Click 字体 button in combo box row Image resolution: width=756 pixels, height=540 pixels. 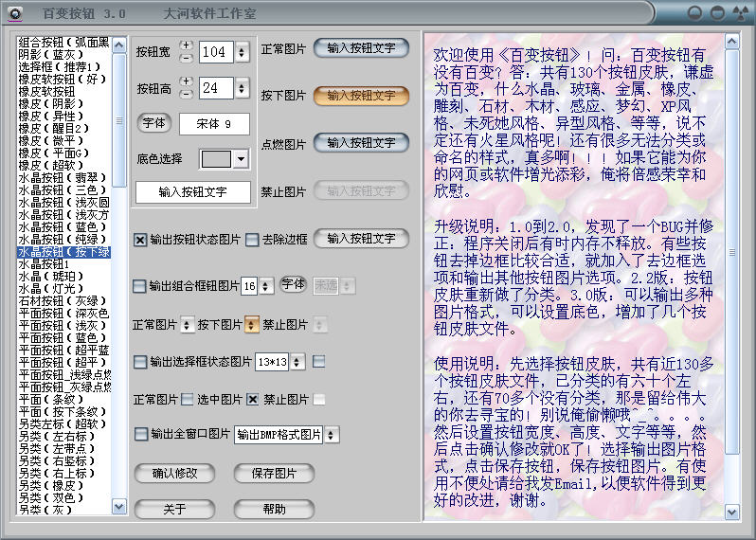click(293, 284)
